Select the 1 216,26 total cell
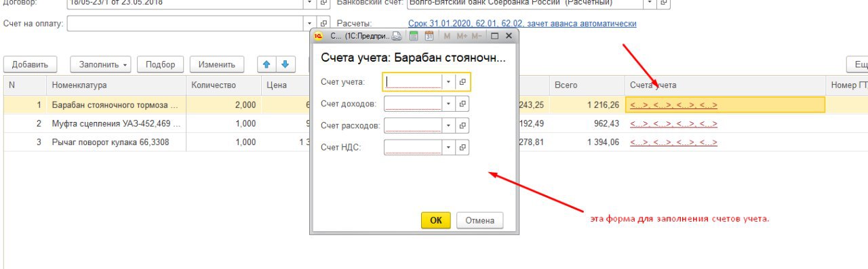This screenshot has width=868, height=269. [x=587, y=105]
